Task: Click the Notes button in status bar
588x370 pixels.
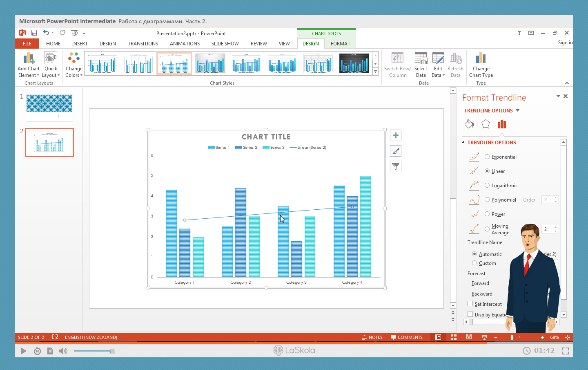Action: 372,337
